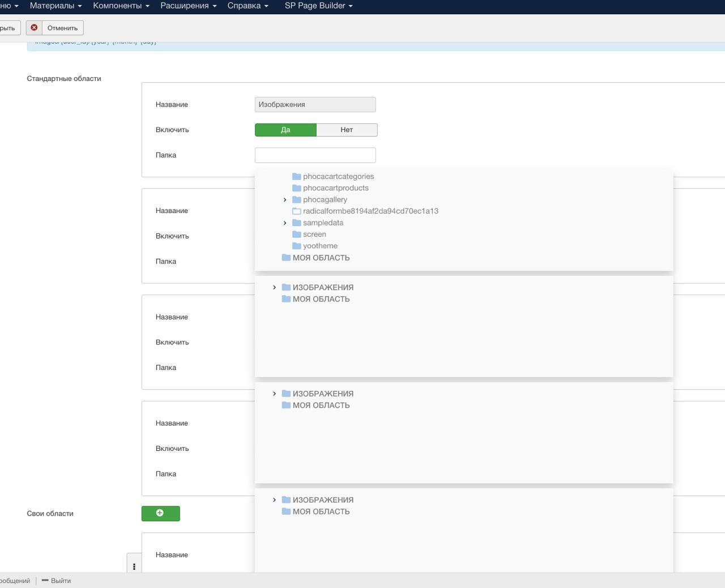Select the yootheme folder name
This screenshot has width=725, height=588.
pos(320,246)
